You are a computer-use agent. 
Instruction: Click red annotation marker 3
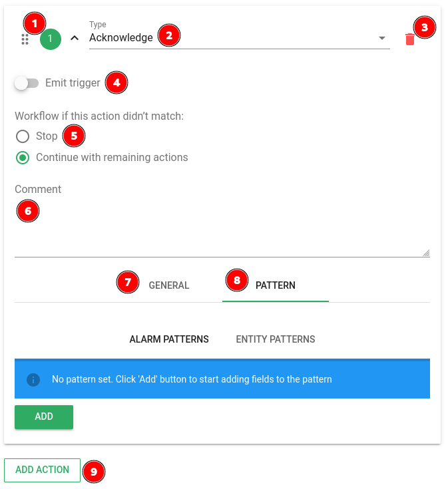[424, 27]
